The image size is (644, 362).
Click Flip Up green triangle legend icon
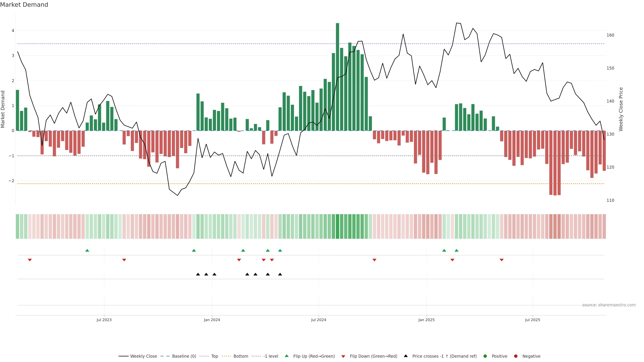(287, 356)
